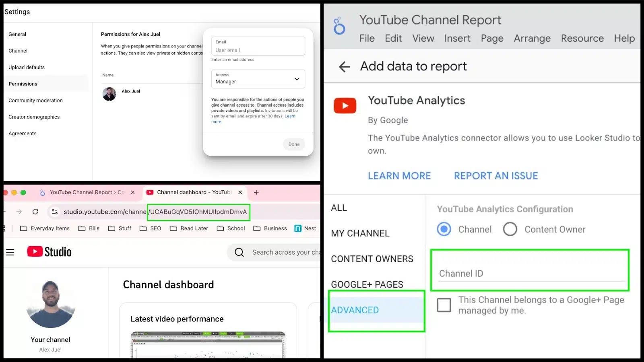
Task: Open a new browser tab
Action: click(x=256, y=192)
